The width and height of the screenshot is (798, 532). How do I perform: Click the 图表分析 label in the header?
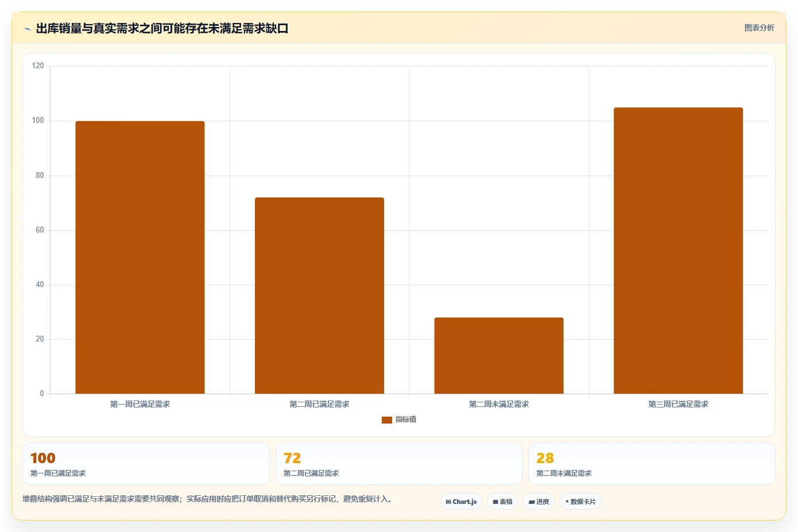click(x=759, y=28)
